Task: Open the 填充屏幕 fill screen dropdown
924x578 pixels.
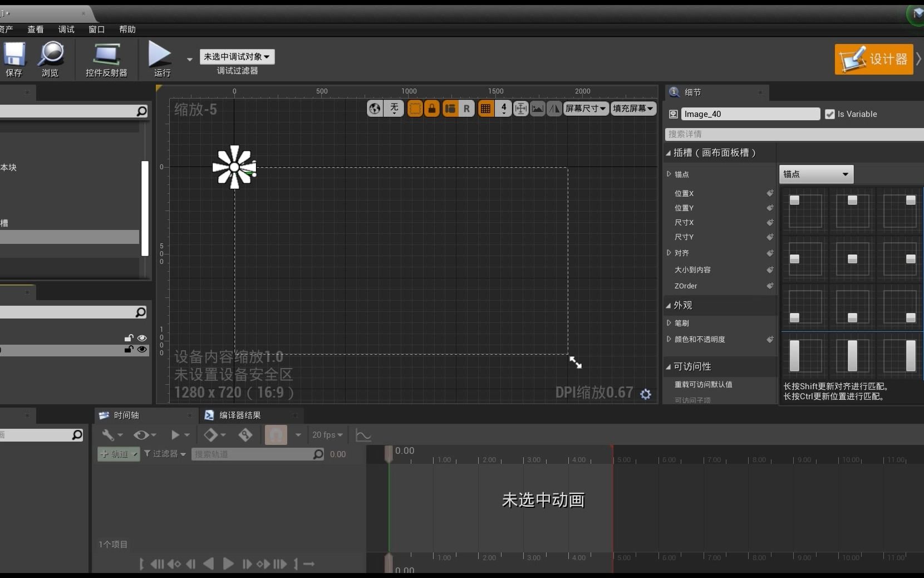Action: 633,109
